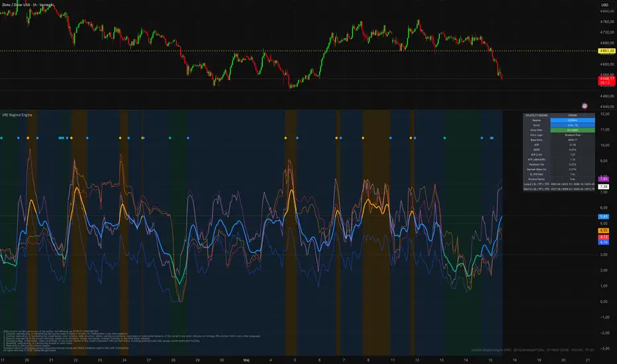The width and height of the screenshot is (617, 364).
Task: Click the Score value cell in the table
Action: (x=573, y=125)
